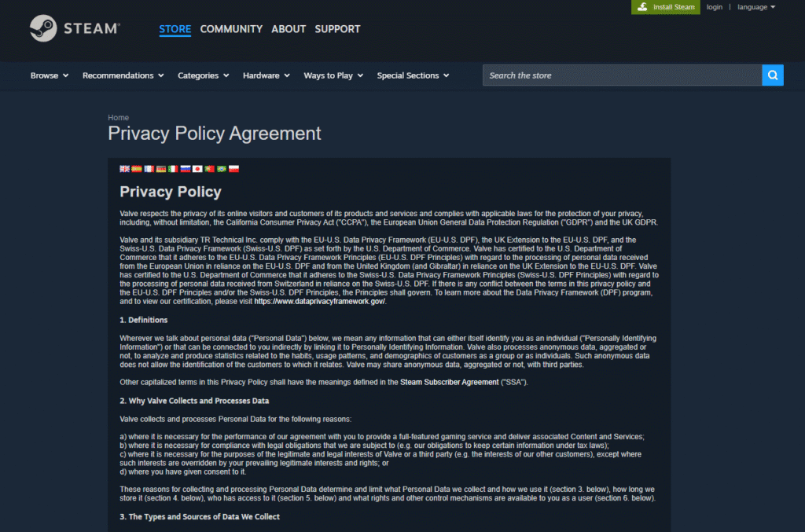Screen dimensions: 805x532
Task: Click the Steam logo icon
Action: coord(43,29)
